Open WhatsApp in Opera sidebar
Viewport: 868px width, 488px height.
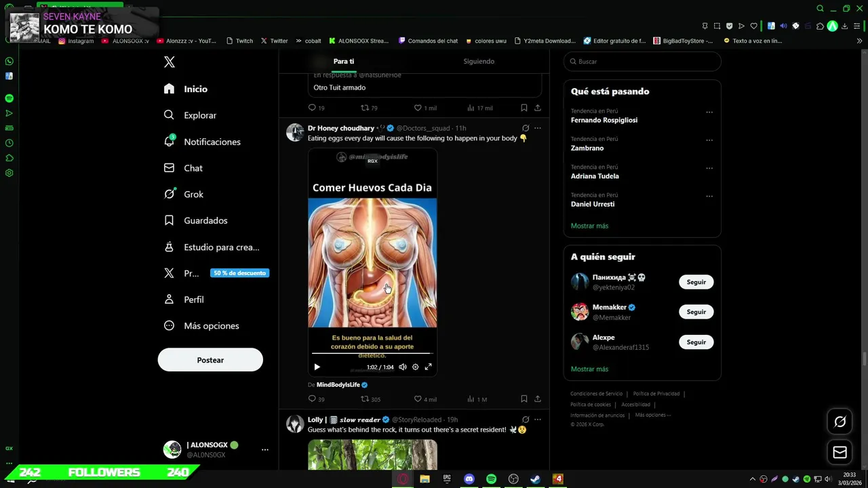click(9, 61)
